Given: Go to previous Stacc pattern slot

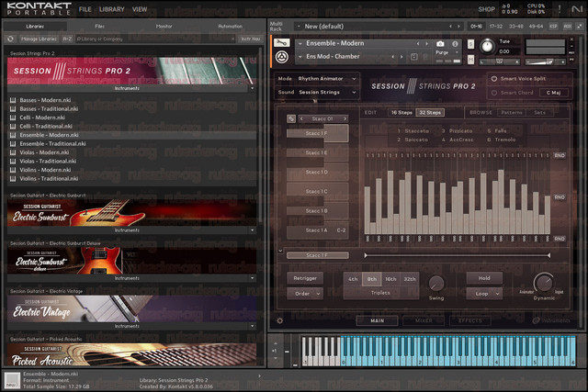Looking at the screenshot, I should [x=301, y=118].
